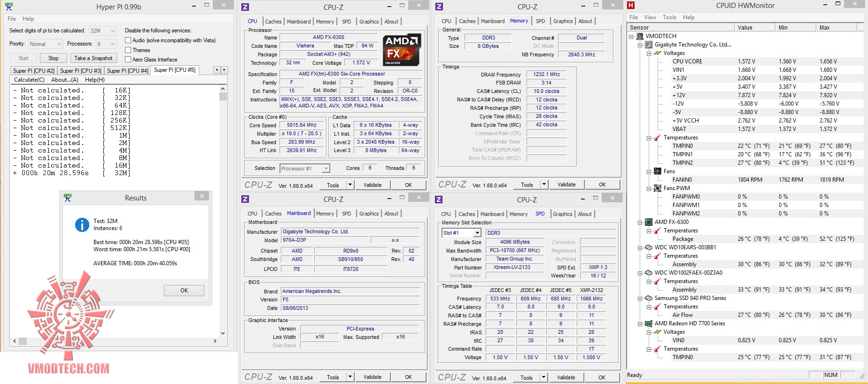Click OK in the Results dialog
The width and height of the screenshot is (868, 384).
[x=184, y=291]
